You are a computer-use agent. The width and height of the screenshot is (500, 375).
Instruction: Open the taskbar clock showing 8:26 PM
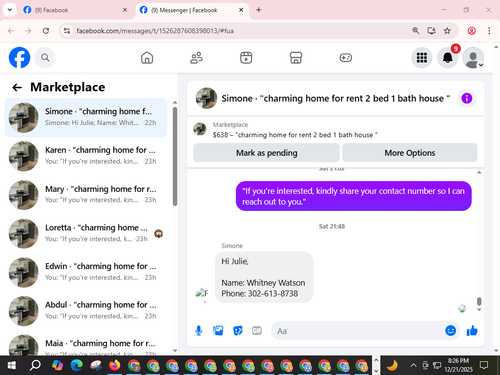(458, 365)
